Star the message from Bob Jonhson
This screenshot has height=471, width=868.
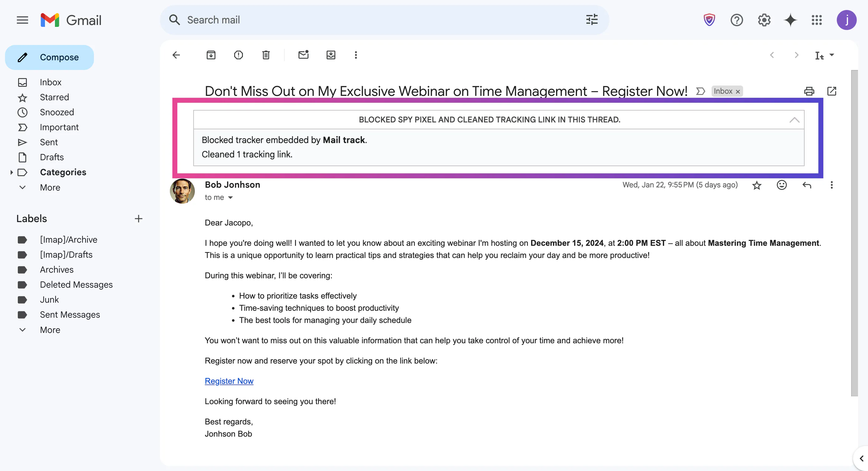pos(757,185)
